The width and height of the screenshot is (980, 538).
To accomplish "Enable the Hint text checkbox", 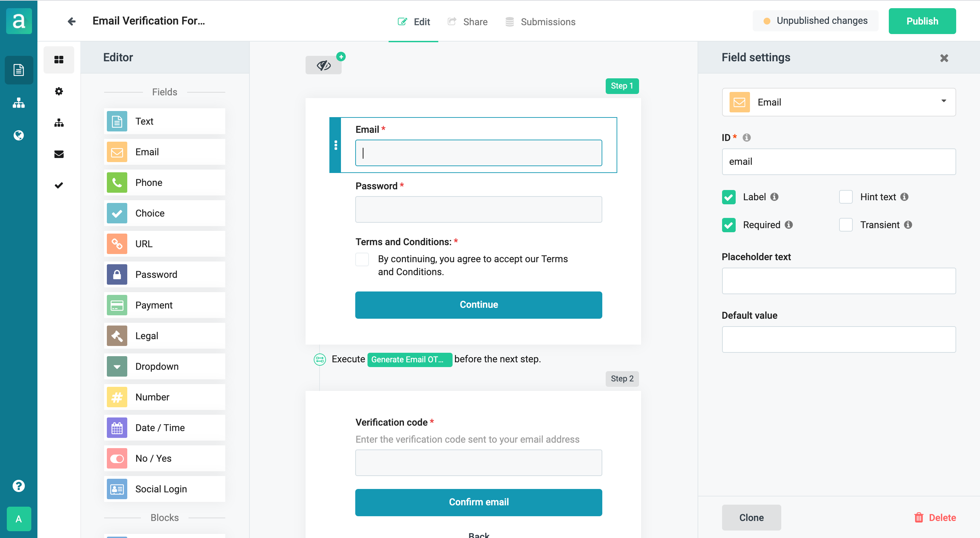I will 846,197.
